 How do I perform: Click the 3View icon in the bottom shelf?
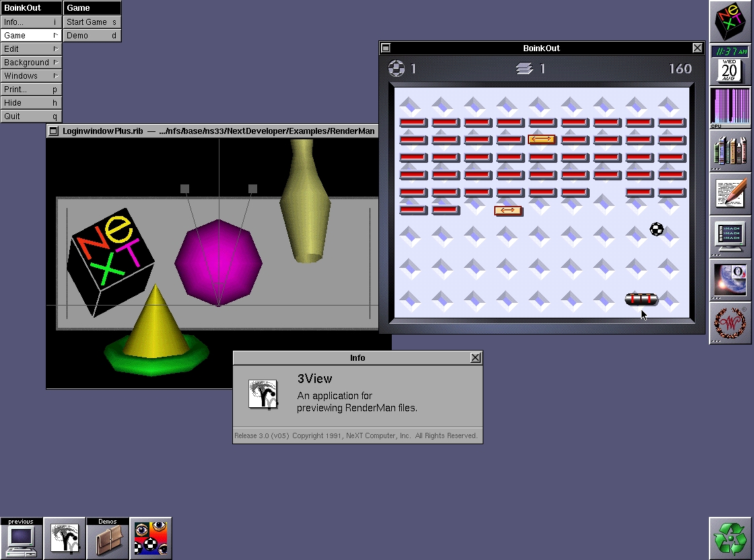[x=65, y=538]
